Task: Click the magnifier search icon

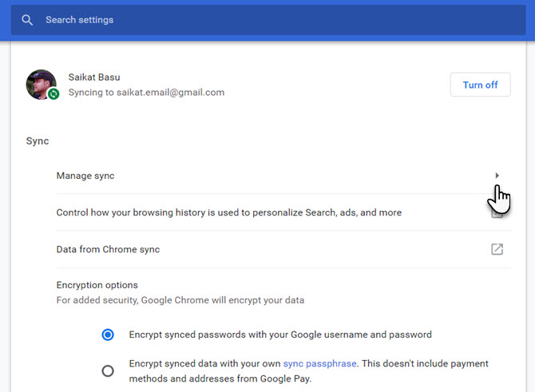Action: click(x=28, y=20)
